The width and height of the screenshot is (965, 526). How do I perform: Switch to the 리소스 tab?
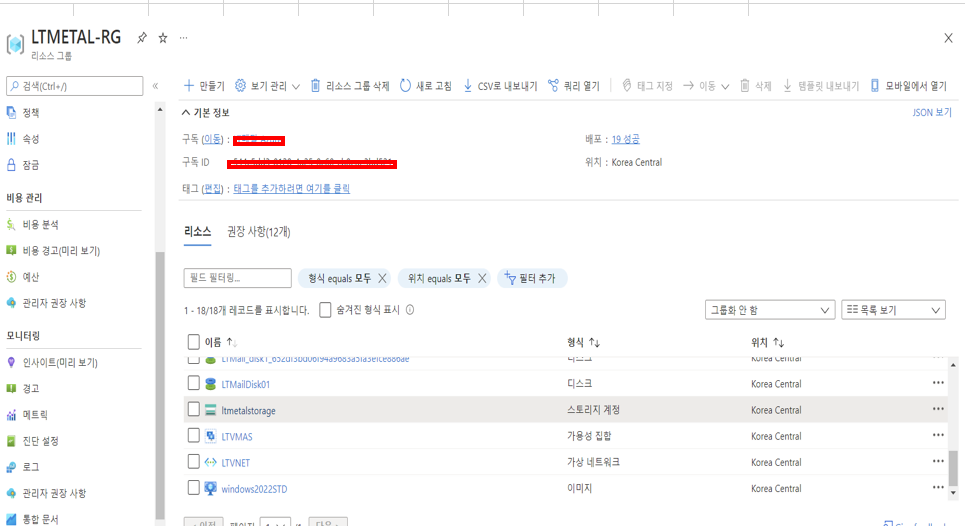(198, 232)
